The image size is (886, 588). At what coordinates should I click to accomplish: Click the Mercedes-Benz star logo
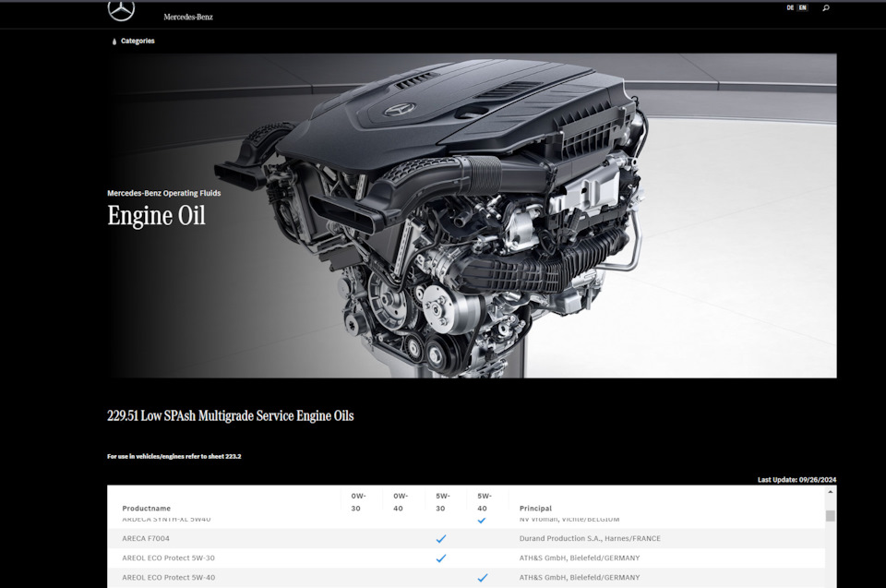click(121, 10)
